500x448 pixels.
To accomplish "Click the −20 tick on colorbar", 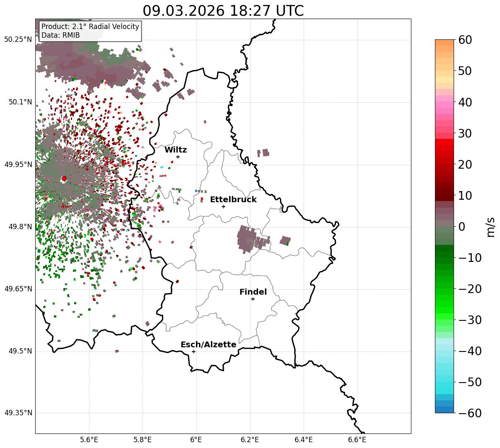I will coord(470,288).
